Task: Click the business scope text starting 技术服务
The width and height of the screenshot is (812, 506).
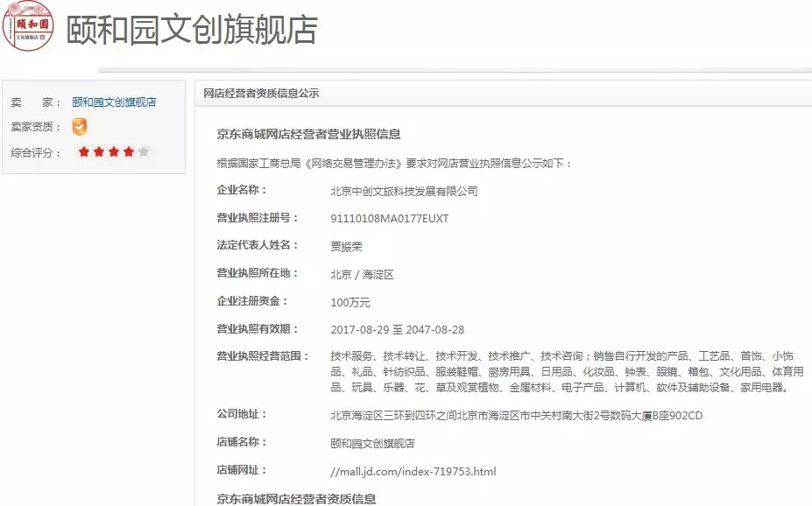Action: 567,371
